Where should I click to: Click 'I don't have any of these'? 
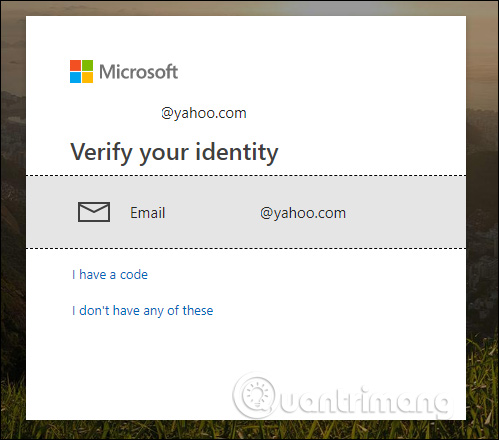pos(143,311)
